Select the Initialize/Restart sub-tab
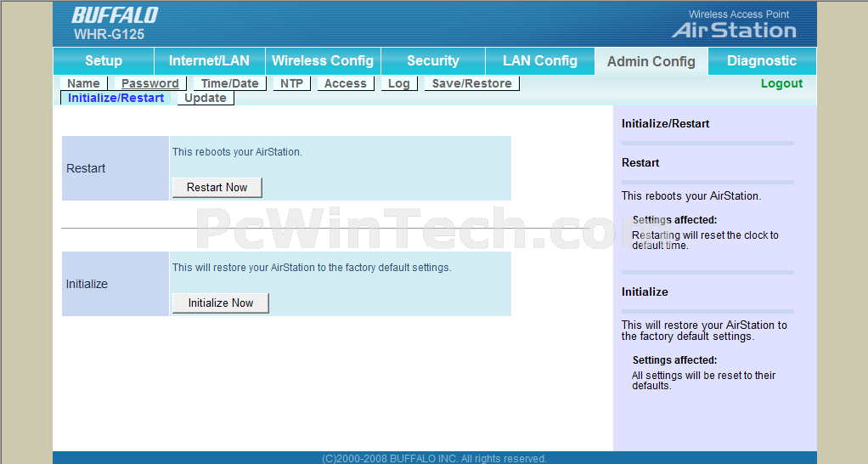868x464 pixels. point(116,98)
